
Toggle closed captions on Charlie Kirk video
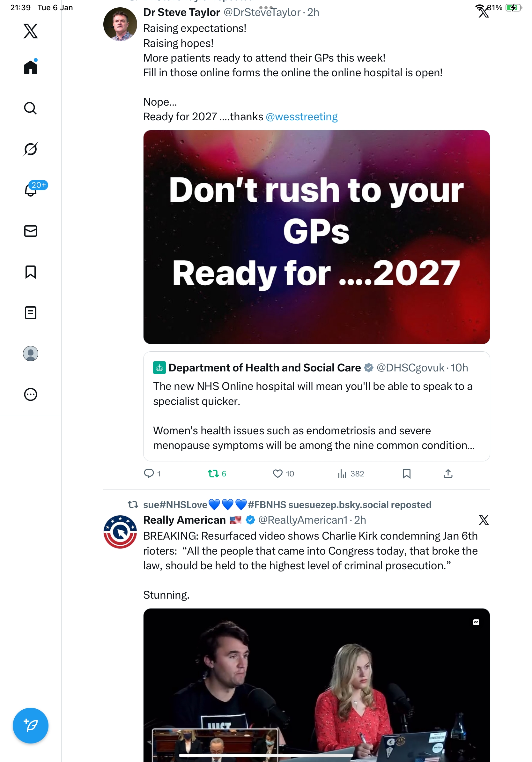pyautogui.click(x=476, y=622)
